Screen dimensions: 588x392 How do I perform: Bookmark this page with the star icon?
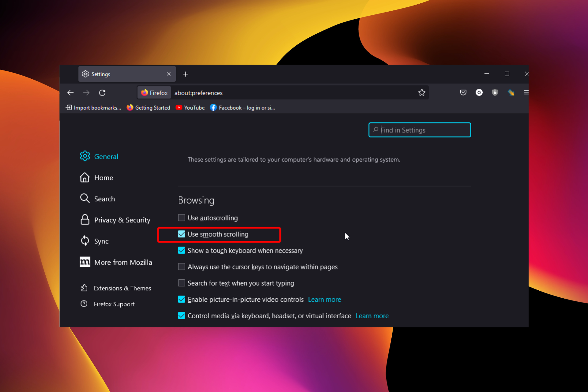point(422,92)
